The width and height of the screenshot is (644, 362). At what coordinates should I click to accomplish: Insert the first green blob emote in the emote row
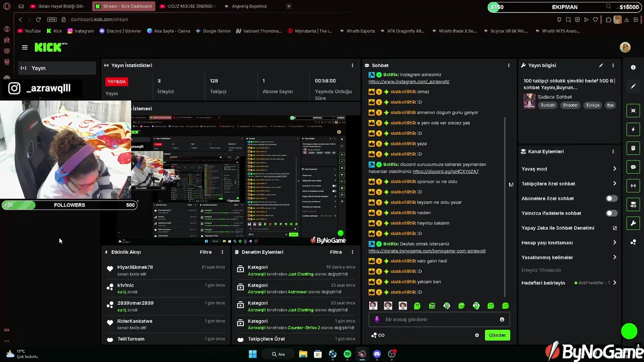pos(417,306)
